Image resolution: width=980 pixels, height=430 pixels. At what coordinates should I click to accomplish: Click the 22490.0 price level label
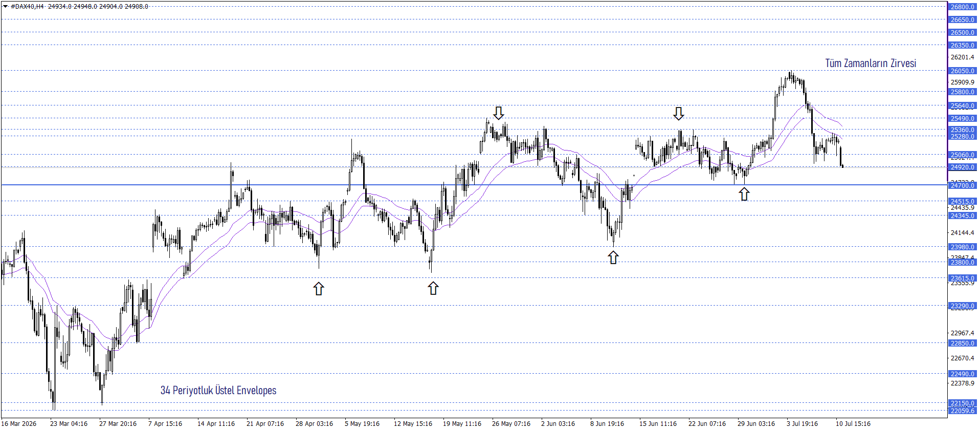pos(963,374)
